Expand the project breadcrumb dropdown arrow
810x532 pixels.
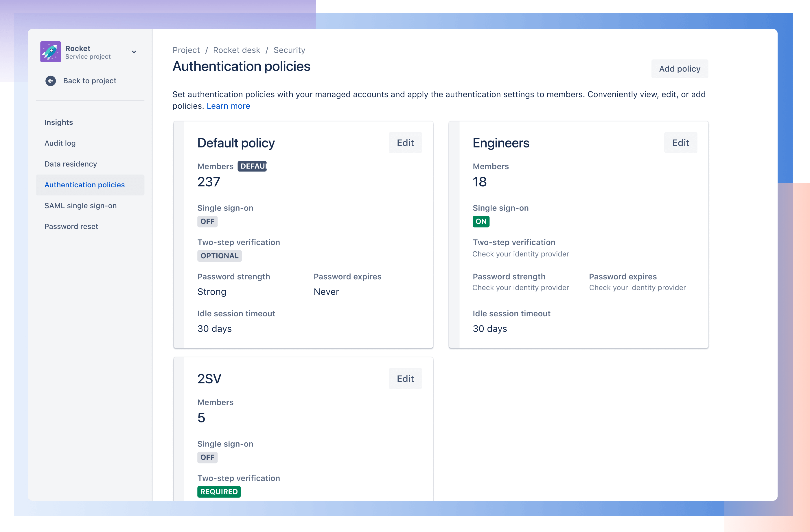tap(134, 52)
